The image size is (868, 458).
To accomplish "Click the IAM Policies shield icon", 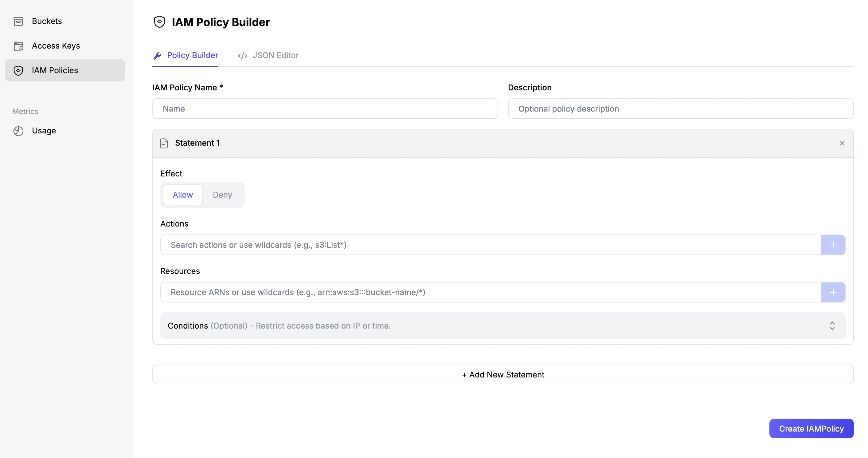I will click(18, 70).
